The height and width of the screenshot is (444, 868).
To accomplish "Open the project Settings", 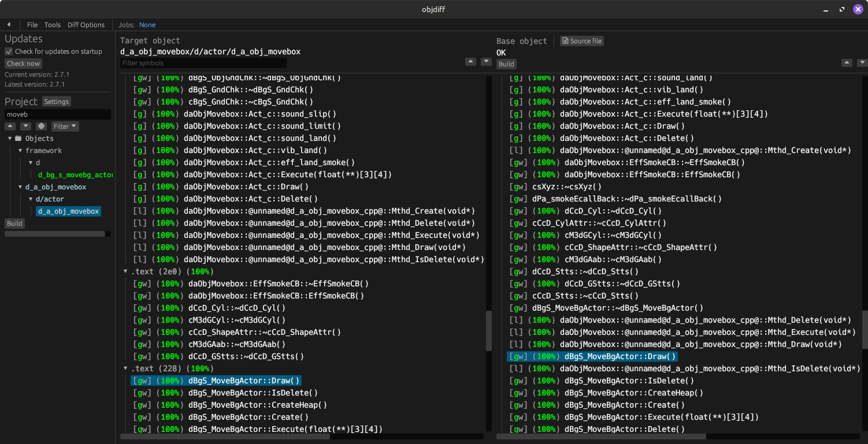I will [x=57, y=102].
